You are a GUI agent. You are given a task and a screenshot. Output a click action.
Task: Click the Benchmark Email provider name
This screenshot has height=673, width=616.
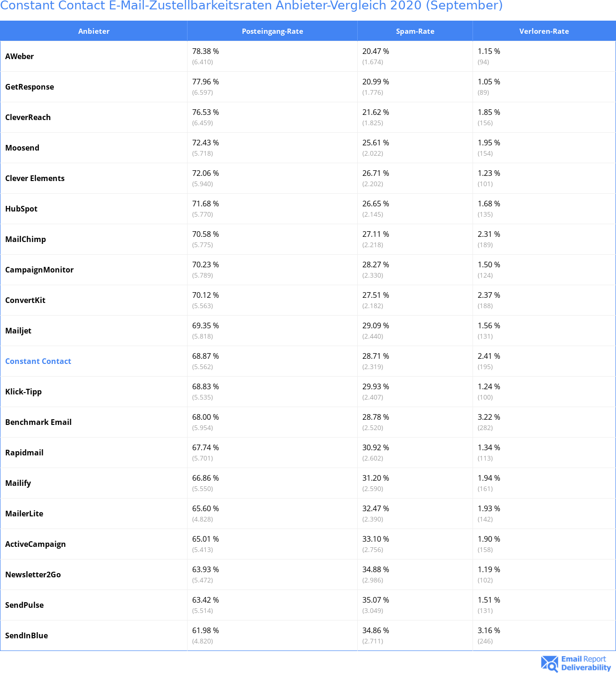pyautogui.click(x=38, y=422)
